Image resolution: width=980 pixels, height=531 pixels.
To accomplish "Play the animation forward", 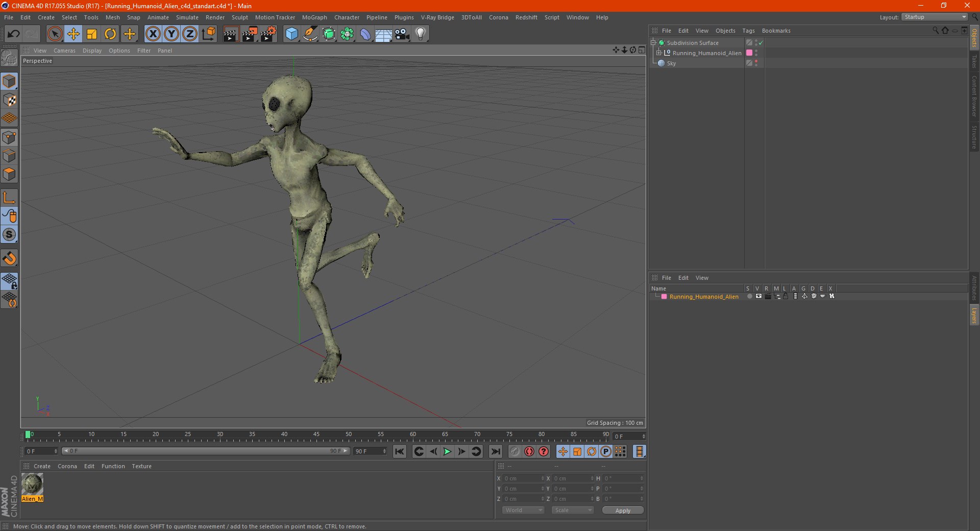I will [447, 451].
